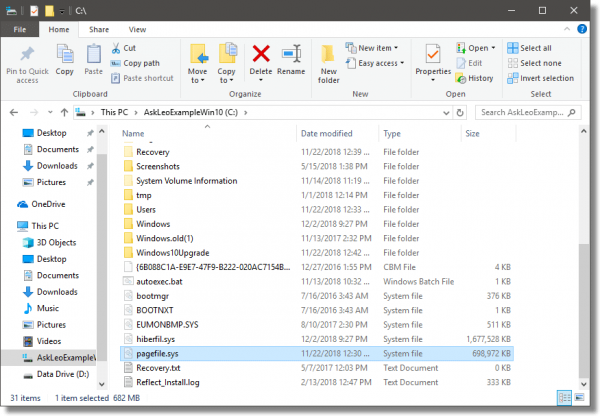Open OneDrive in navigation pane

[x=41, y=204]
